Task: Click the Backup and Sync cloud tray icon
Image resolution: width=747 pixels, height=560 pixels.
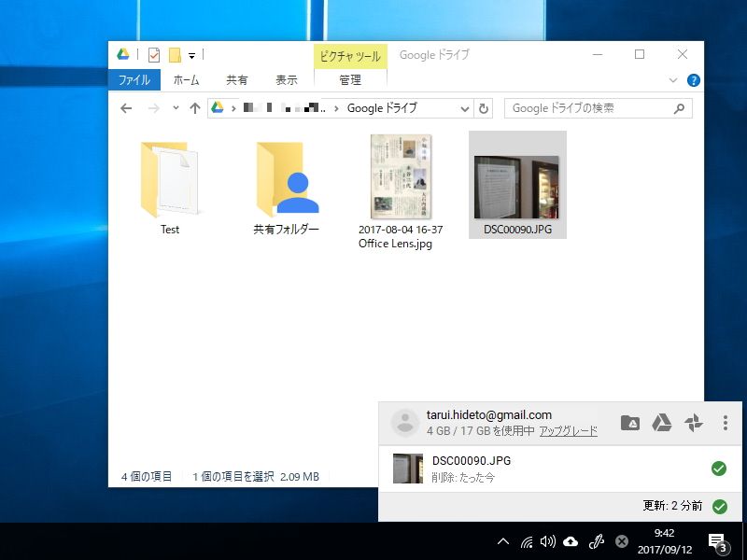Action: coord(571,541)
